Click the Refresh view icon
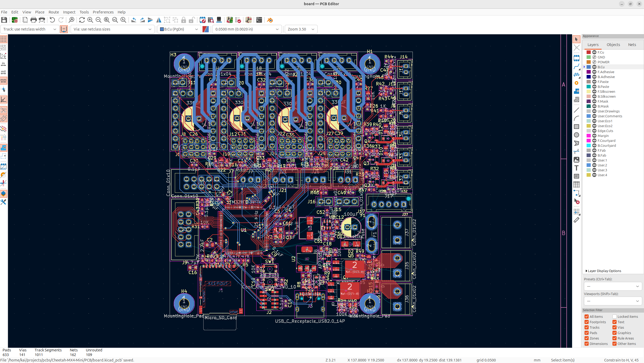Image resolution: width=644 pixels, height=363 pixels. point(82,20)
